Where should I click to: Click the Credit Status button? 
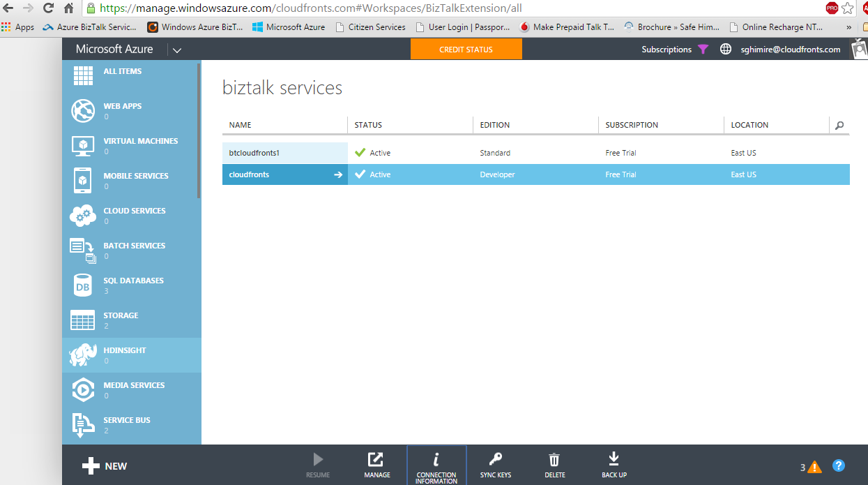click(x=466, y=50)
